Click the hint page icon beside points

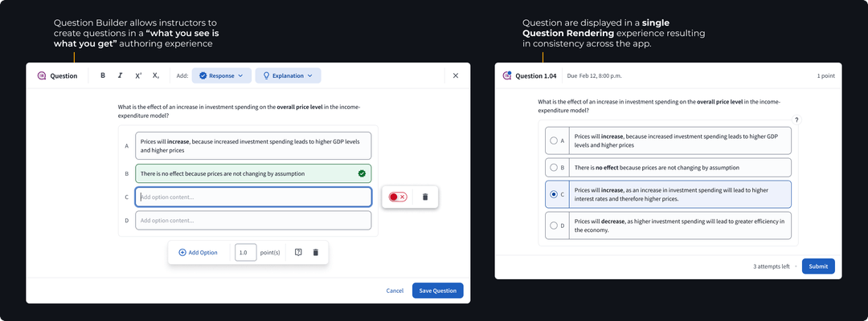tap(298, 253)
